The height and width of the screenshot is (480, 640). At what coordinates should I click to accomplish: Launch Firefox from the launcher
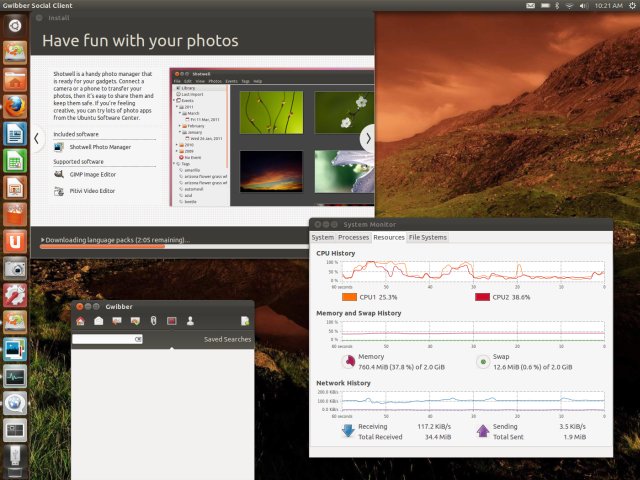[x=15, y=107]
